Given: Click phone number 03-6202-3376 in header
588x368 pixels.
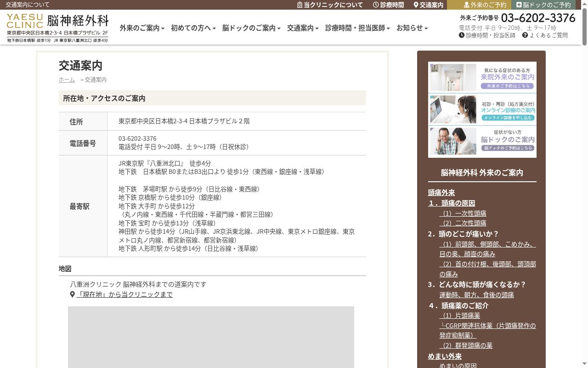Looking at the screenshot, I should pyautogui.click(x=538, y=18).
